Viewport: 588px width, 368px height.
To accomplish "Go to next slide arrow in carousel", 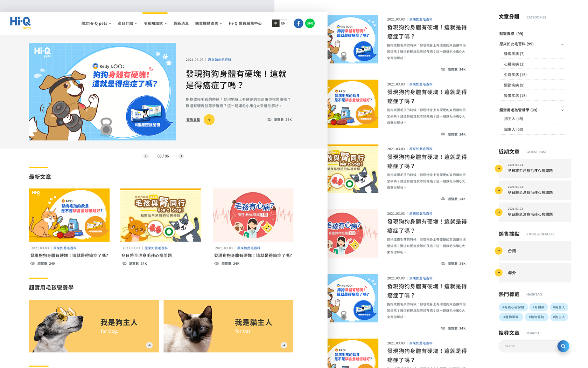I will pyautogui.click(x=181, y=156).
